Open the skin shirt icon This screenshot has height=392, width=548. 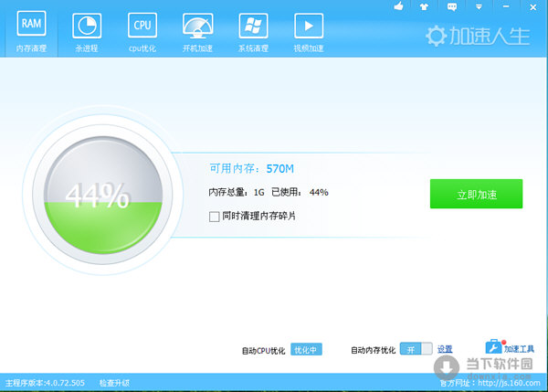click(425, 6)
